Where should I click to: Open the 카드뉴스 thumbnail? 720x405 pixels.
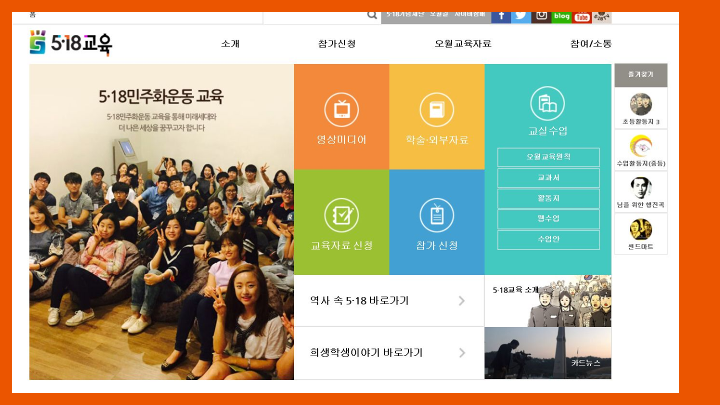pyautogui.click(x=547, y=354)
